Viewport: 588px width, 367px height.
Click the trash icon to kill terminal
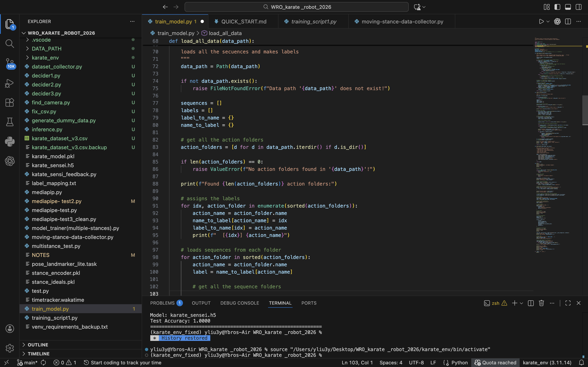coord(541,303)
